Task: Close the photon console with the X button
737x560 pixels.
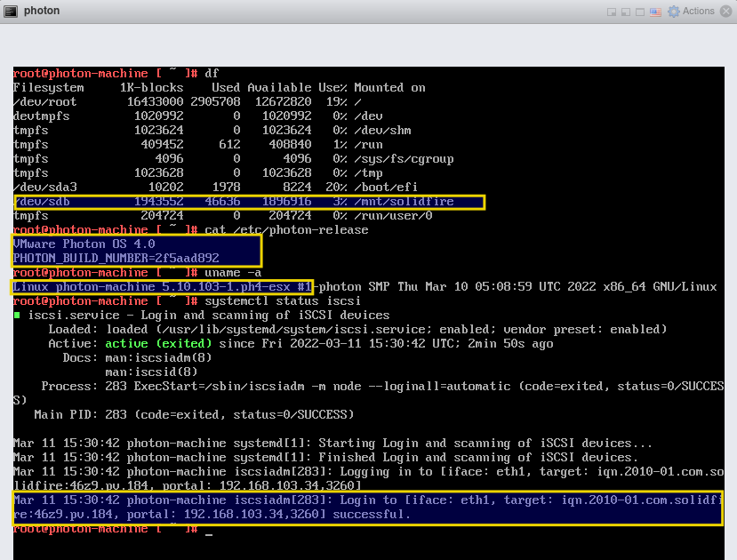Action: coord(726,11)
